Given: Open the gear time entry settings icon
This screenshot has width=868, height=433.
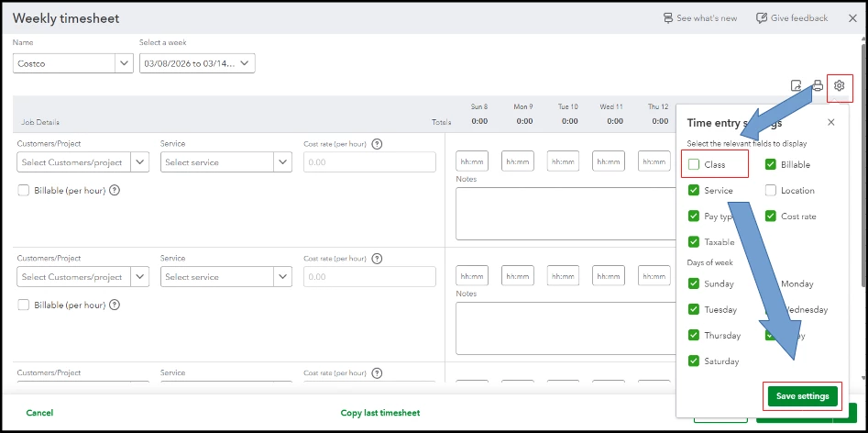Looking at the screenshot, I should [x=840, y=86].
